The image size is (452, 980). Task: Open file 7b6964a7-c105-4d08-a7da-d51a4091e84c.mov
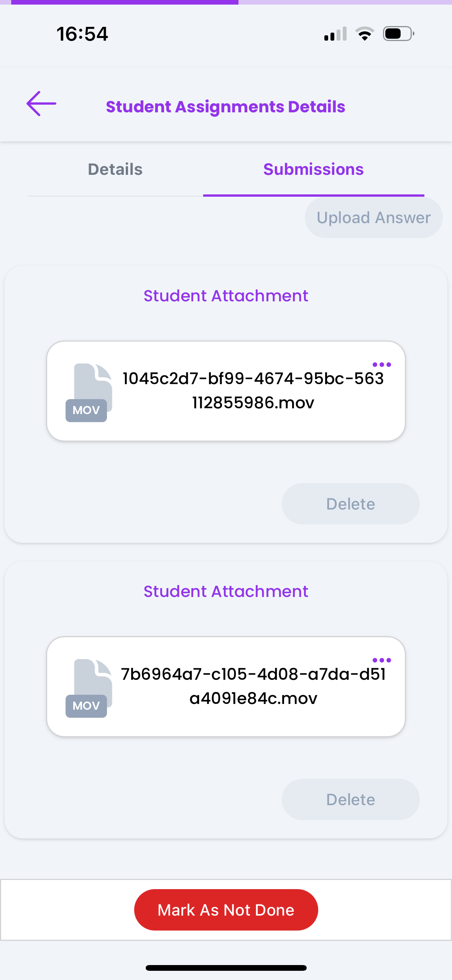pyautogui.click(x=253, y=686)
